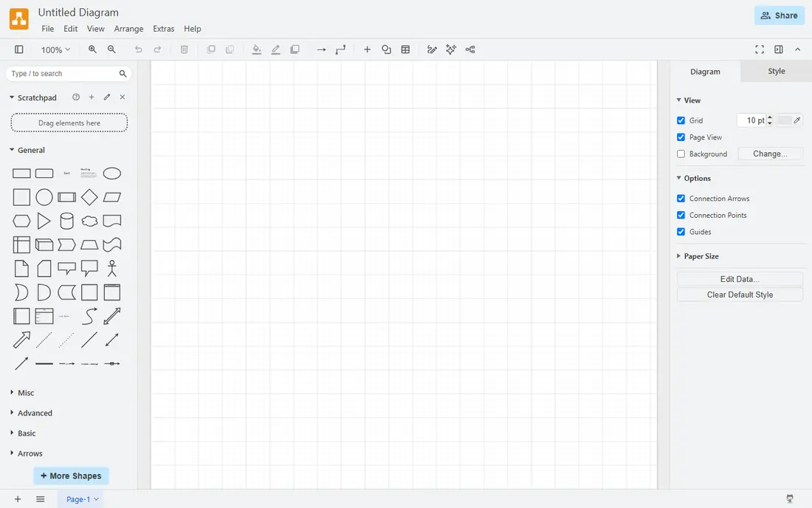
Task: Click the Zoom In magnifier icon
Action: pos(92,49)
